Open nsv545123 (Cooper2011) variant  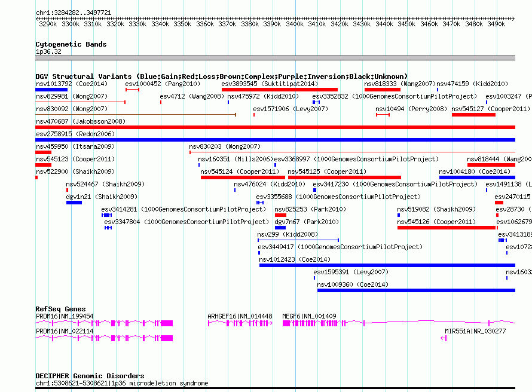[44, 165]
